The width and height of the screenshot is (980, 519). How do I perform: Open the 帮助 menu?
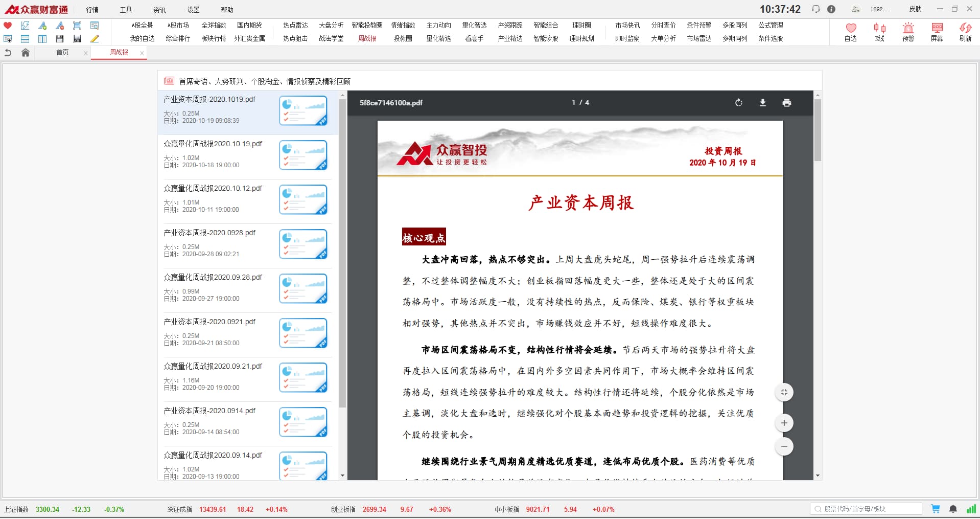click(227, 10)
